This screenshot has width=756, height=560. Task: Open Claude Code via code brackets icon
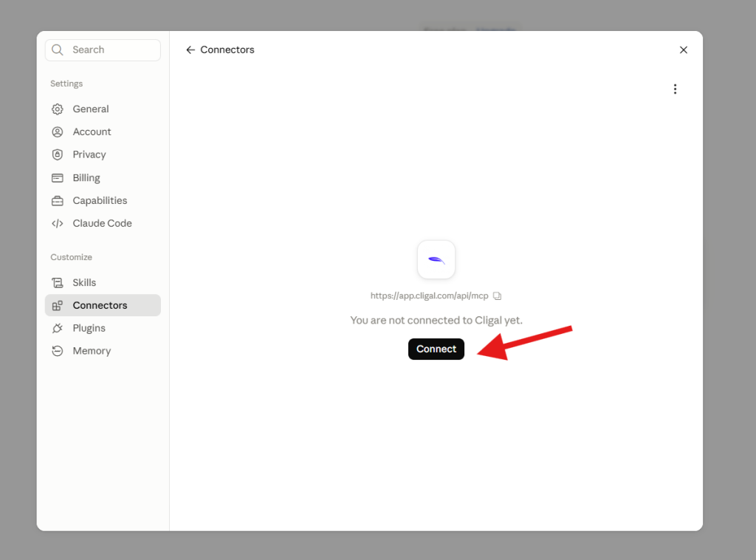click(58, 223)
